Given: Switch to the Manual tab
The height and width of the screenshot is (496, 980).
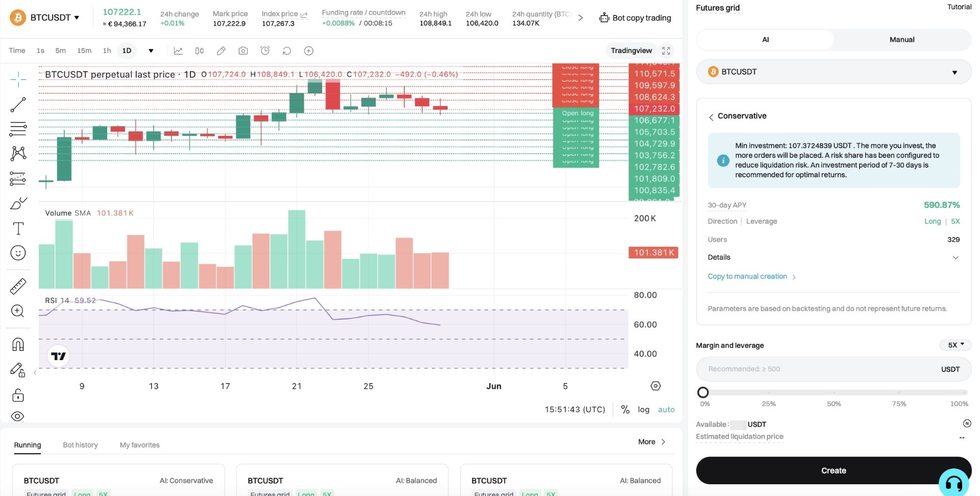Looking at the screenshot, I should click(902, 39).
